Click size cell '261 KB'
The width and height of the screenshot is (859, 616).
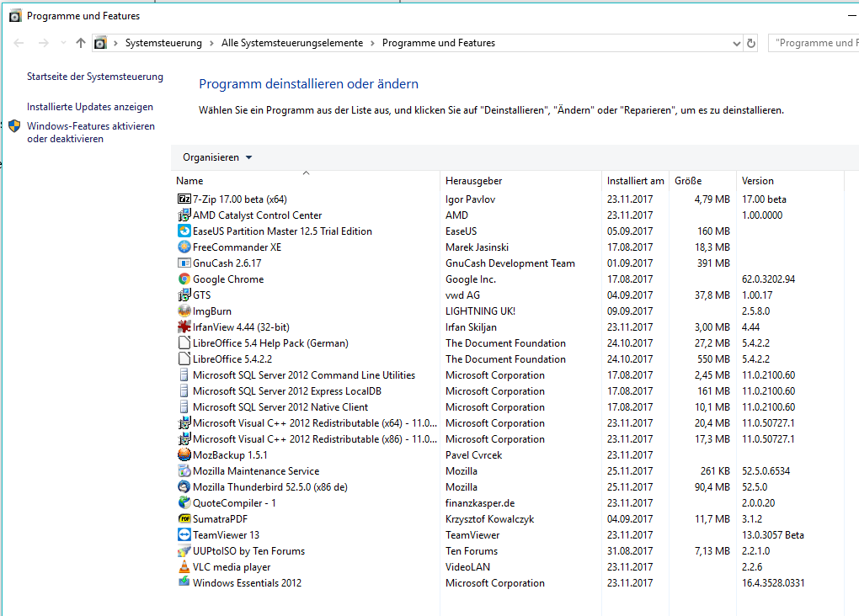(715, 471)
